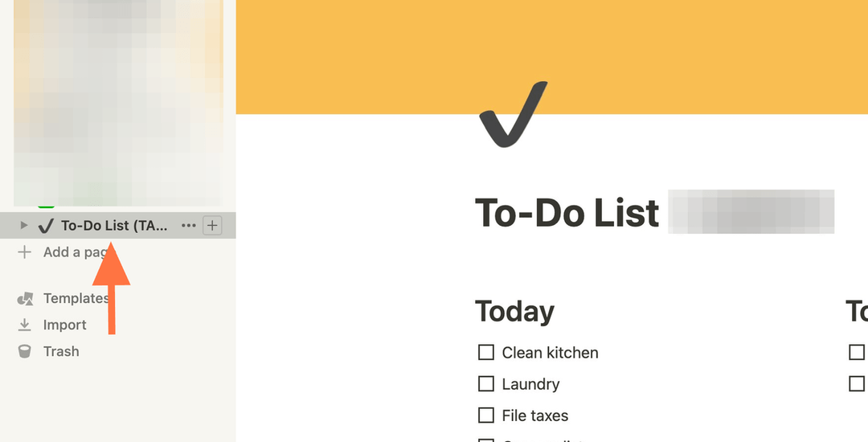Choose the Import label in the sidebar
Image resolution: width=868 pixels, height=442 pixels.
point(65,325)
